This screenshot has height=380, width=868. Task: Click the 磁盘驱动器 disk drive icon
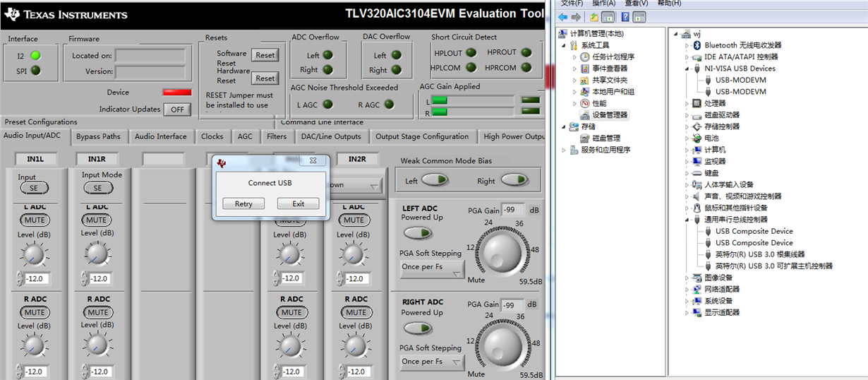coord(697,115)
